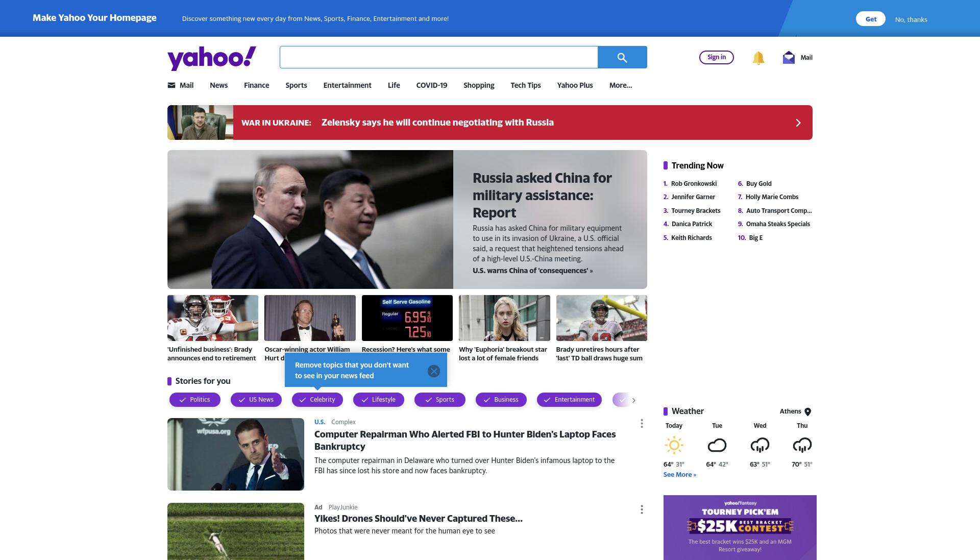The height and width of the screenshot is (560, 980).
Task: Open trending topic Rob Gronkowski
Action: [x=694, y=184]
